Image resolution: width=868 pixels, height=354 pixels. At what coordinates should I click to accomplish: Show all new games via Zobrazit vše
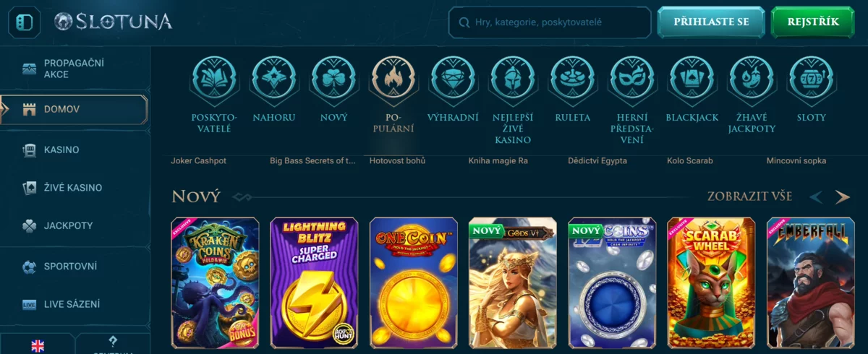click(749, 197)
